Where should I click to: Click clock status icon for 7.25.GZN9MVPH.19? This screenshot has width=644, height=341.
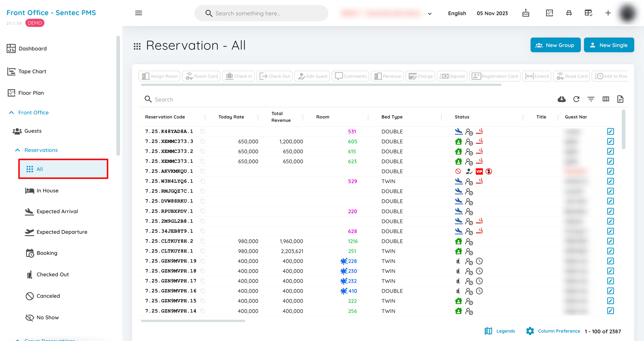(479, 261)
